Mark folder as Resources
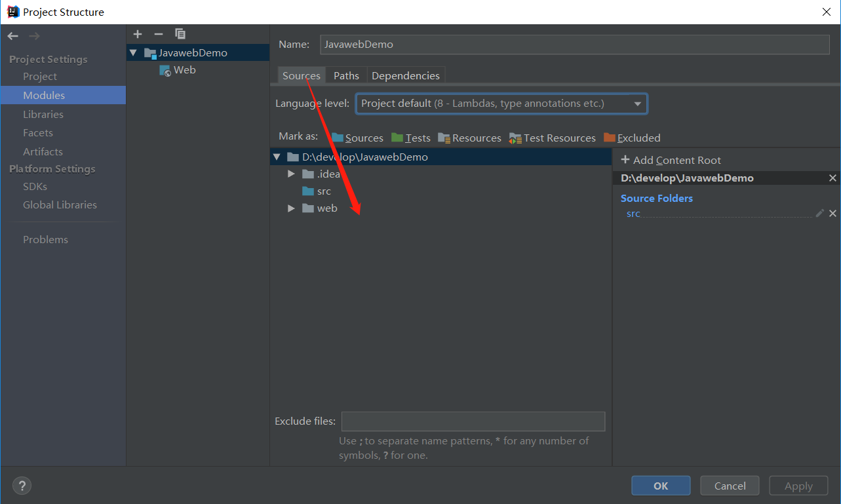The height and width of the screenshot is (504, 841). (469, 138)
